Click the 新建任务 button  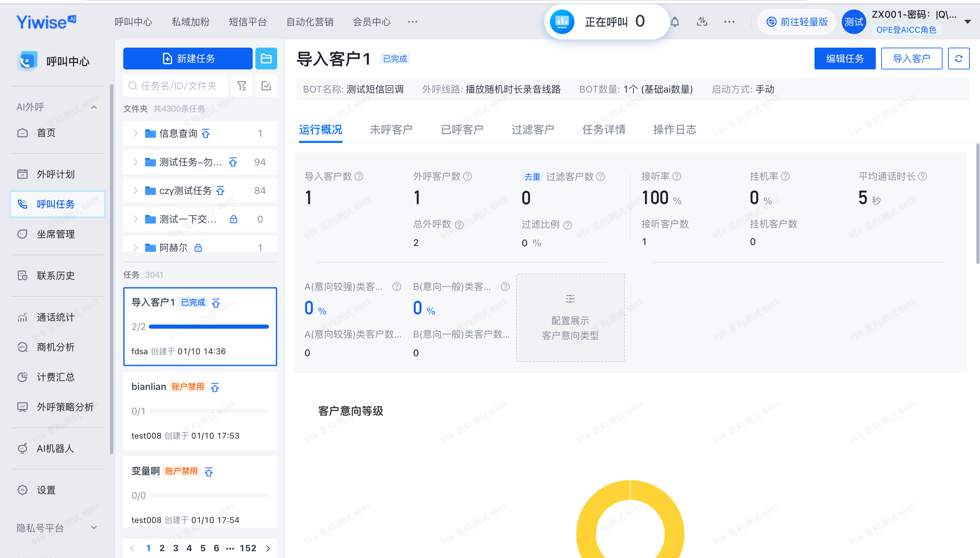[x=188, y=58]
